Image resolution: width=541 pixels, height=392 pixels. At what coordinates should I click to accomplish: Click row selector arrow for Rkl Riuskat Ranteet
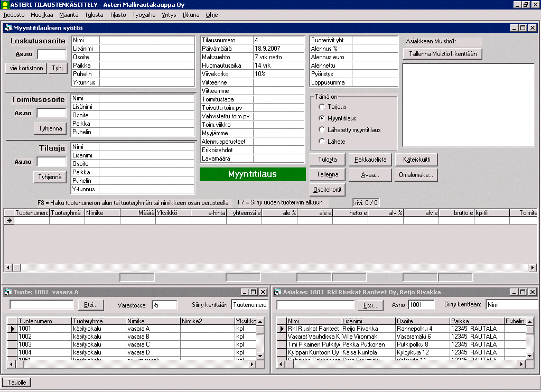282,329
